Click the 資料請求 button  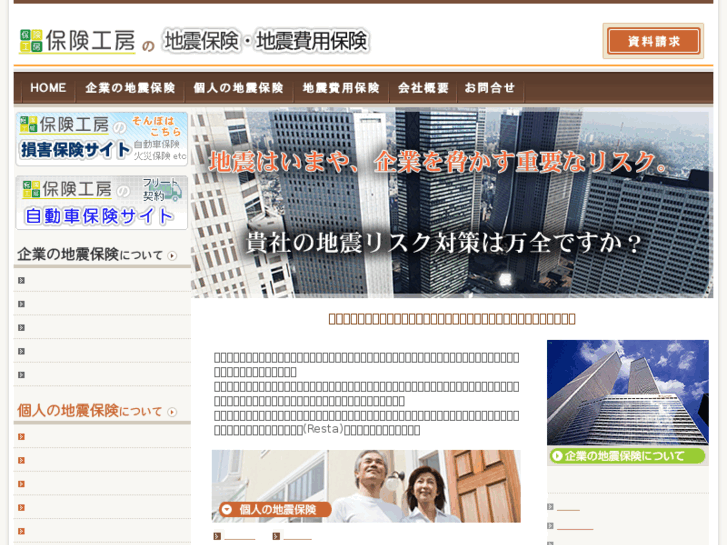653,41
